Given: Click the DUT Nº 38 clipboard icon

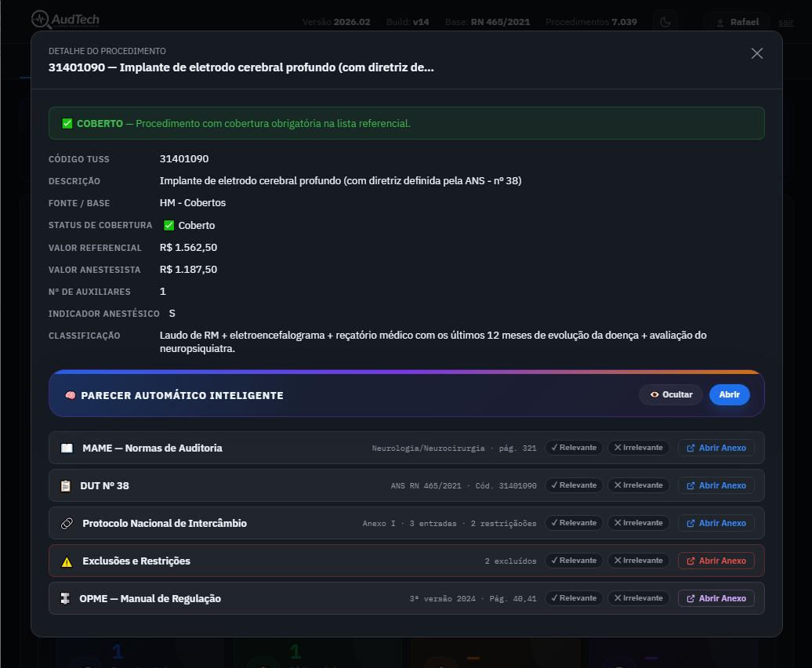Looking at the screenshot, I should pyautogui.click(x=66, y=486).
